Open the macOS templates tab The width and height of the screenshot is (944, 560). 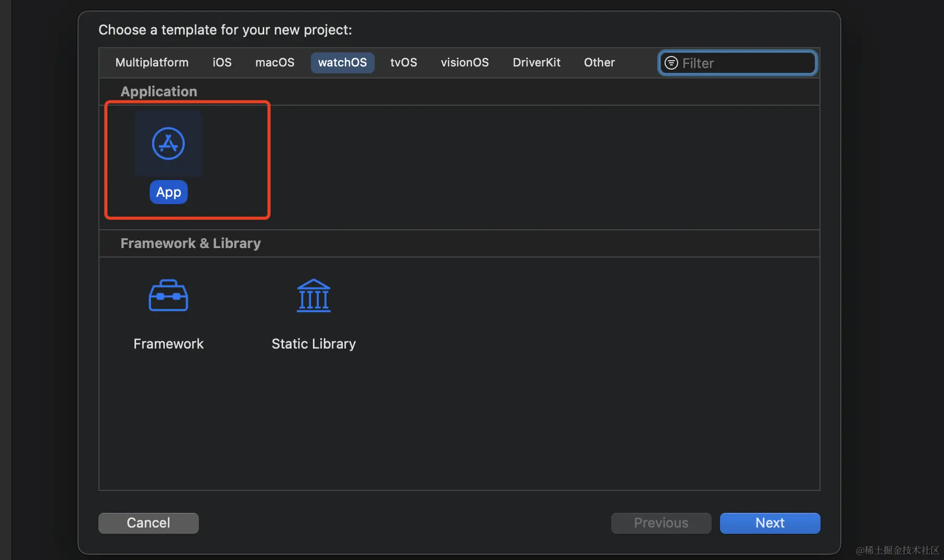click(275, 63)
